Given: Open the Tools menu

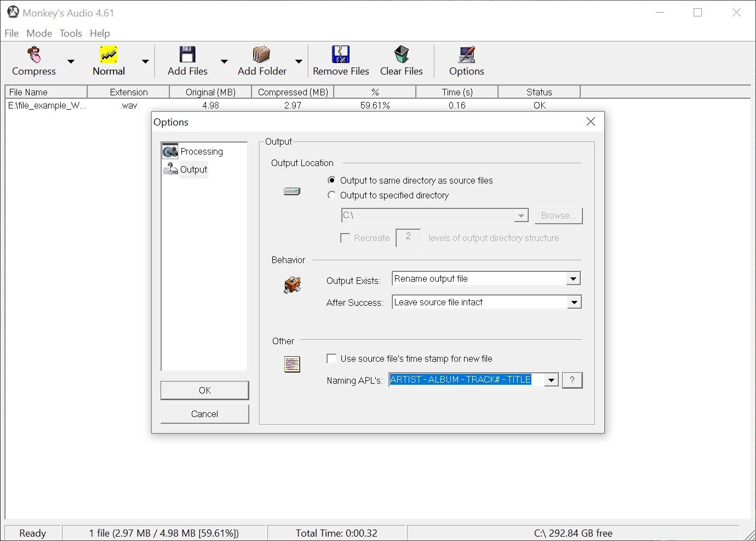Looking at the screenshot, I should (71, 33).
